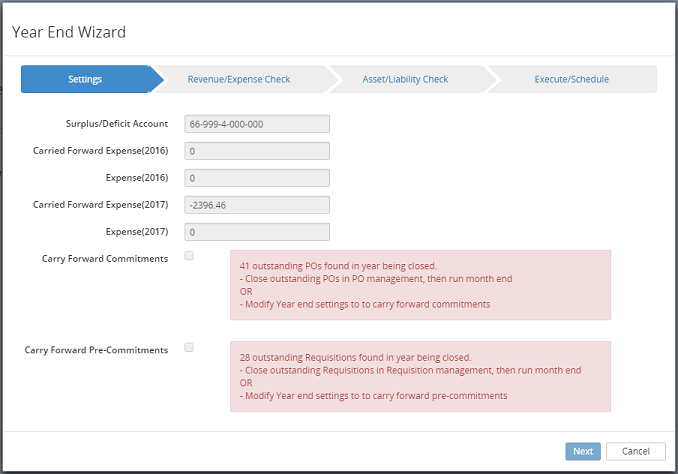Open the Asset/Liability Check step
This screenshot has width=678, height=474.
[x=405, y=79]
